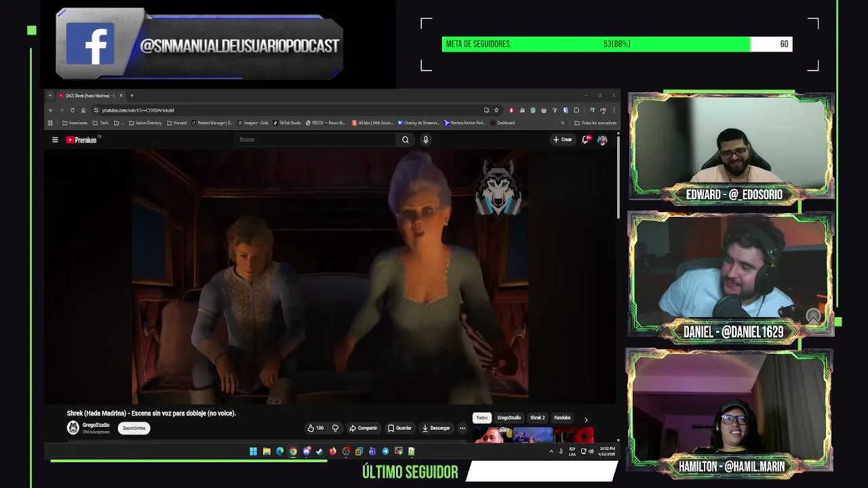The width and height of the screenshot is (868, 488).
Task: Click the youtube.com address bar URL
Action: (x=138, y=110)
